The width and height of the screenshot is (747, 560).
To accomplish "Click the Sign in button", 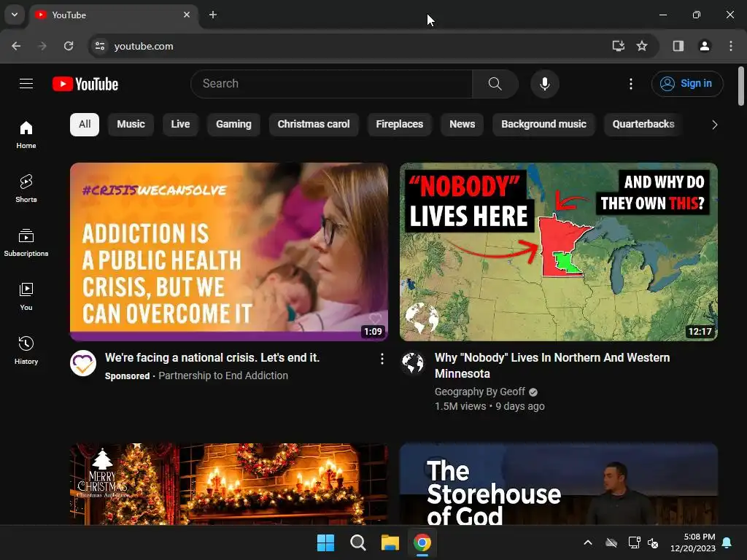I will [687, 84].
